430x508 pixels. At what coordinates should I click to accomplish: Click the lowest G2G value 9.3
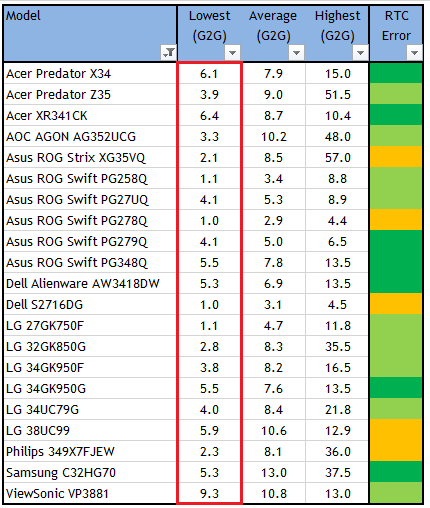click(209, 493)
